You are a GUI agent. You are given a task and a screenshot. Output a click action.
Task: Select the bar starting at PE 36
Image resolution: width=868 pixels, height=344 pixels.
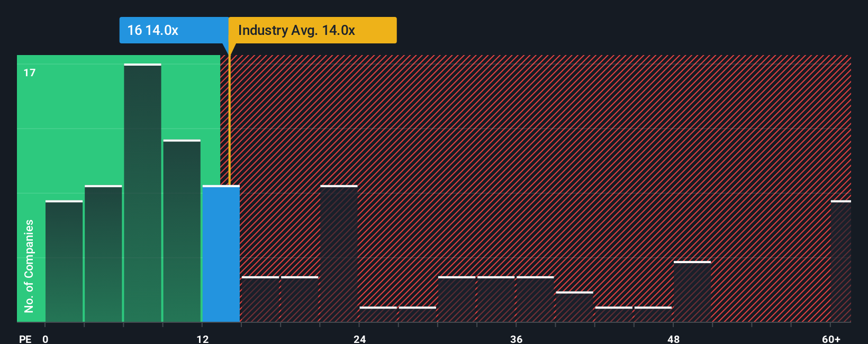point(535,299)
